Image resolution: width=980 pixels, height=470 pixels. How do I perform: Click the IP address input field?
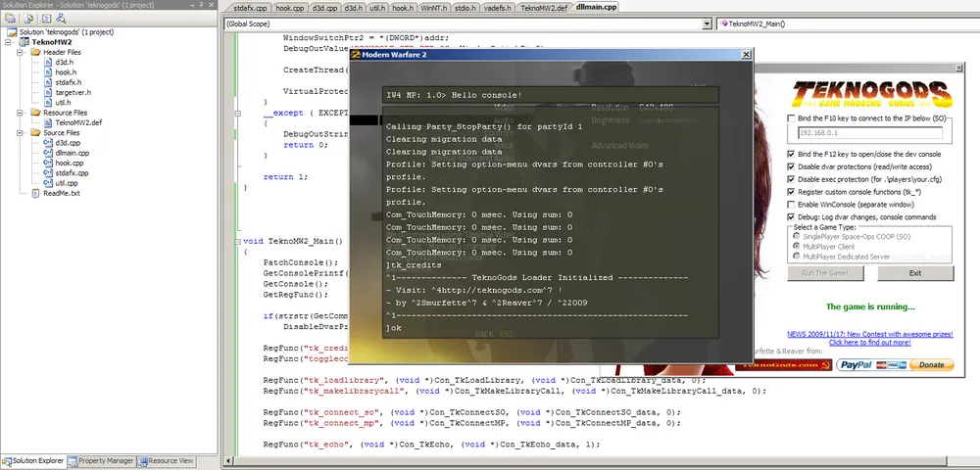click(870, 132)
